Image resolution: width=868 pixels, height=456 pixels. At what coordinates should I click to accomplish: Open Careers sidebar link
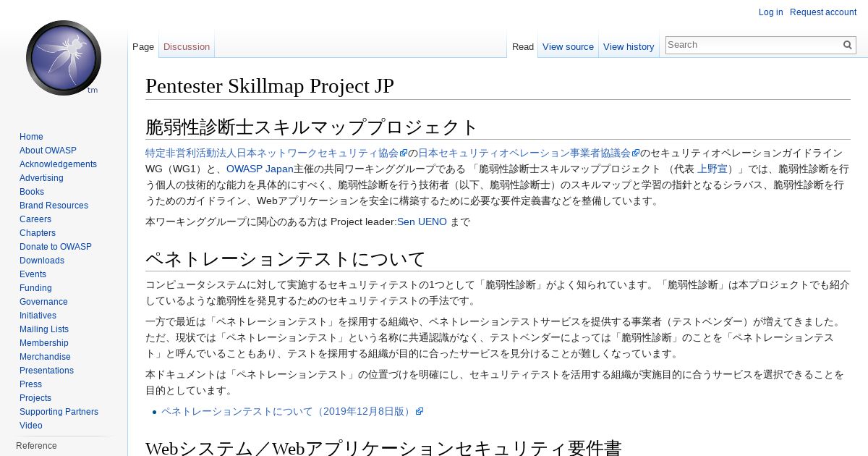[x=35, y=219]
